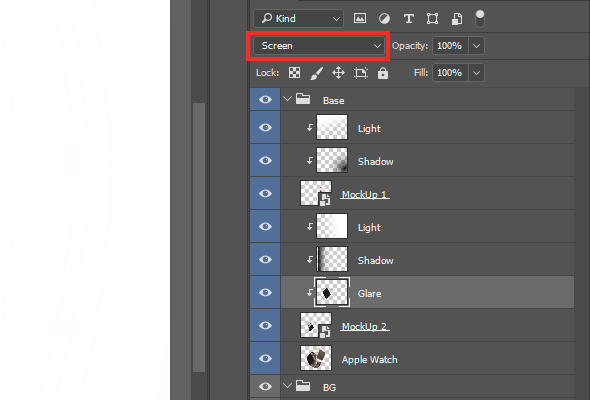Filter for type layers icon
The height and width of the screenshot is (400, 590).
(x=409, y=18)
